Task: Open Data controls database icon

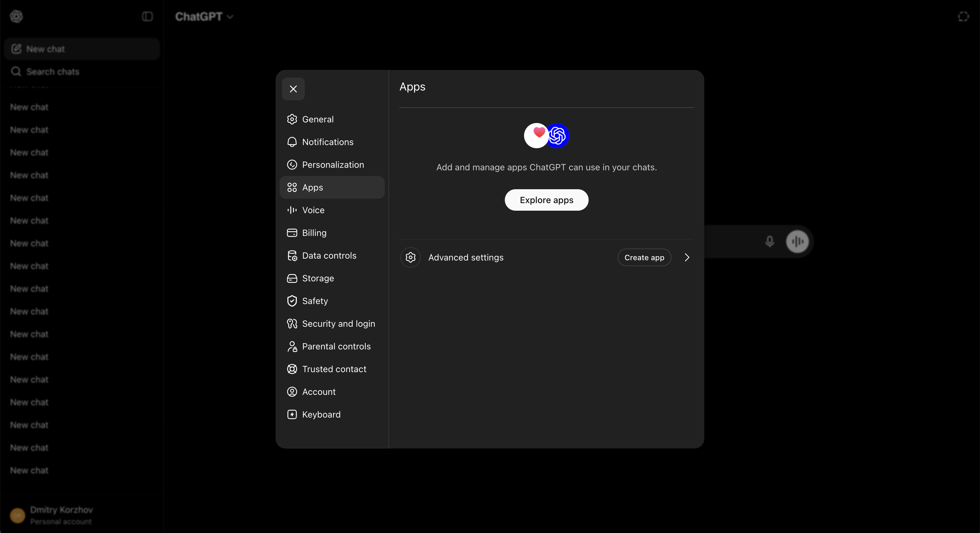Action: pos(292,255)
